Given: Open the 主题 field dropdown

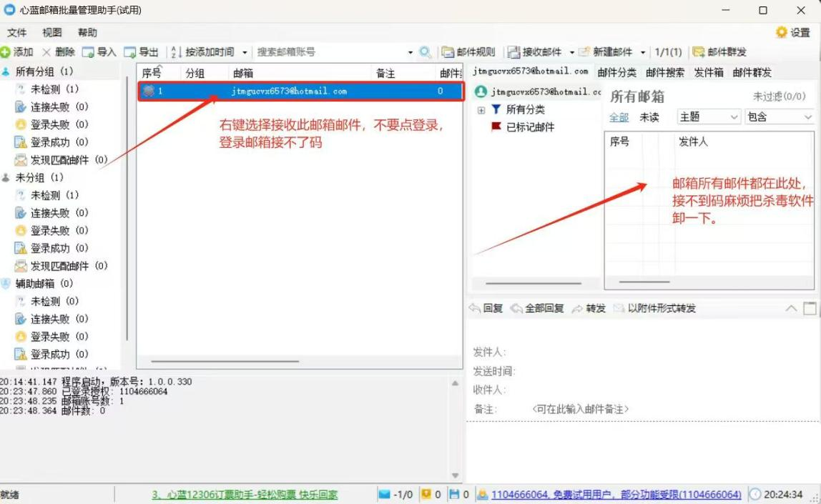Looking at the screenshot, I should click(x=709, y=117).
